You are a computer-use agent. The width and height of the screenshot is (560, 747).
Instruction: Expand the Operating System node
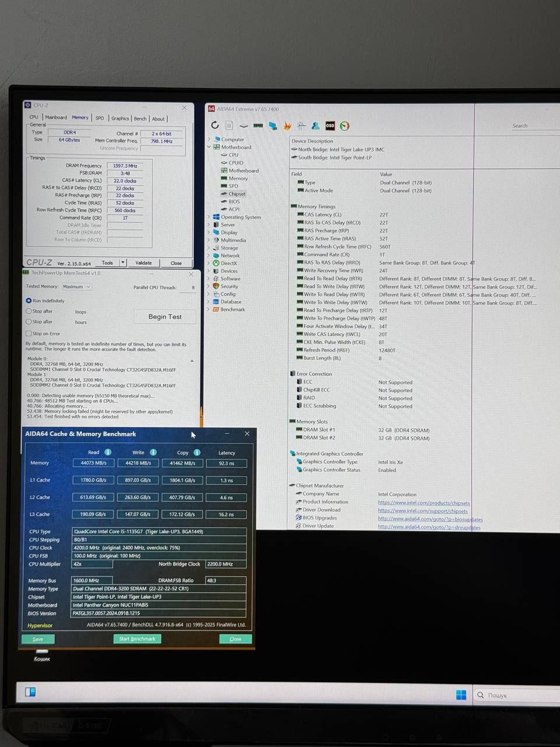point(209,217)
